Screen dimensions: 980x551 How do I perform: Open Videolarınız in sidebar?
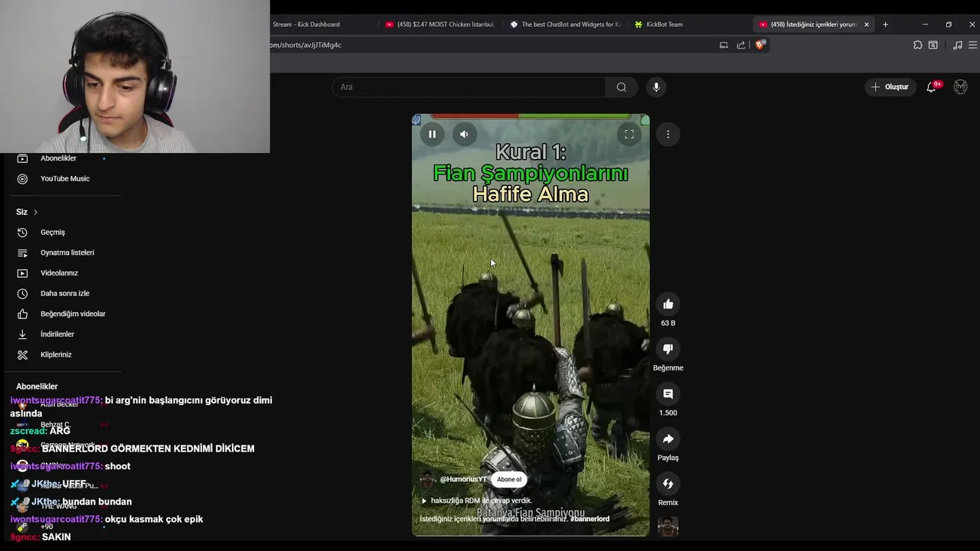tap(60, 273)
